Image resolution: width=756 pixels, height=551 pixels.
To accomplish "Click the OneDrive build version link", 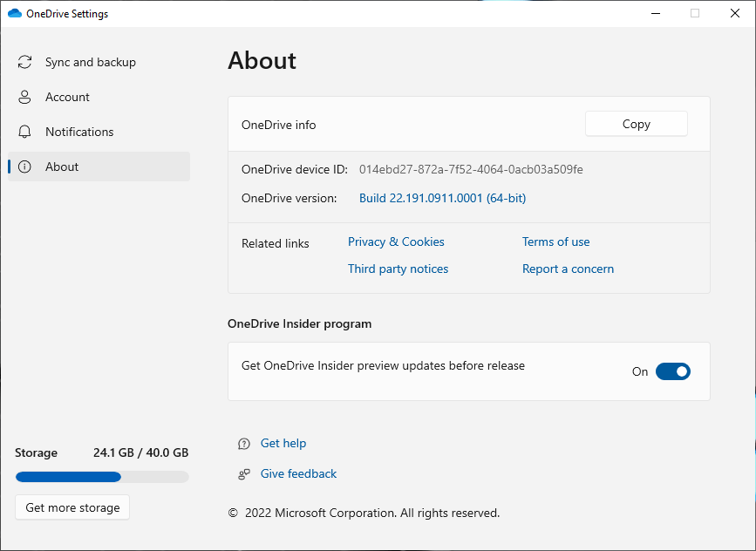I will tap(442, 199).
